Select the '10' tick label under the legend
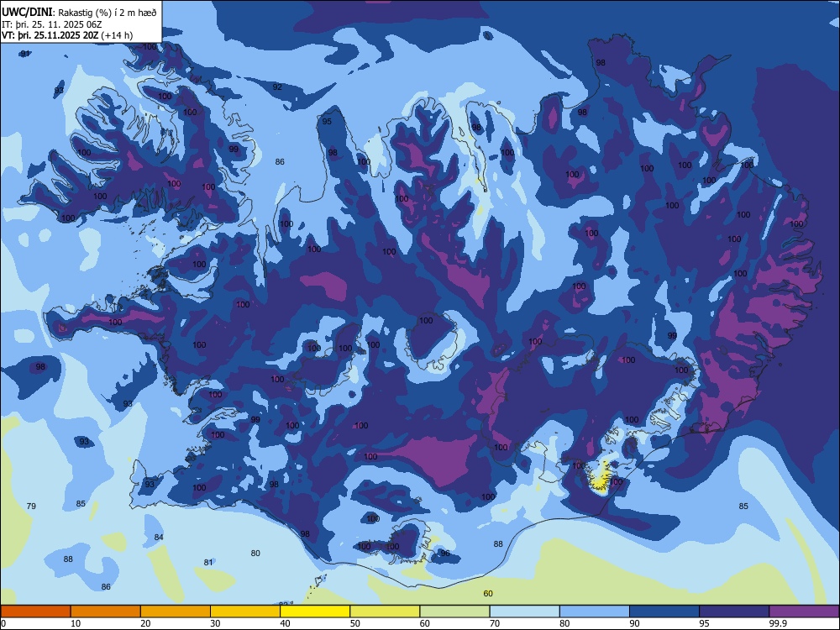 point(76,623)
